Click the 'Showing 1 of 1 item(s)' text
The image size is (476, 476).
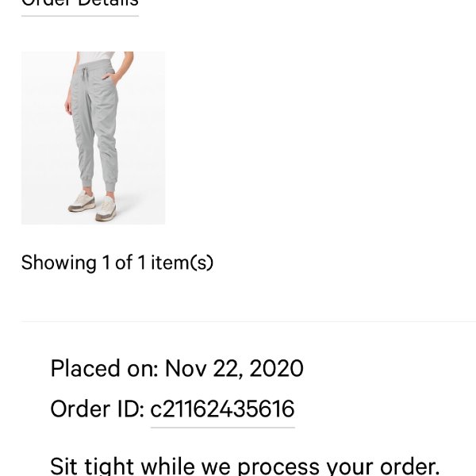click(117, 263)
